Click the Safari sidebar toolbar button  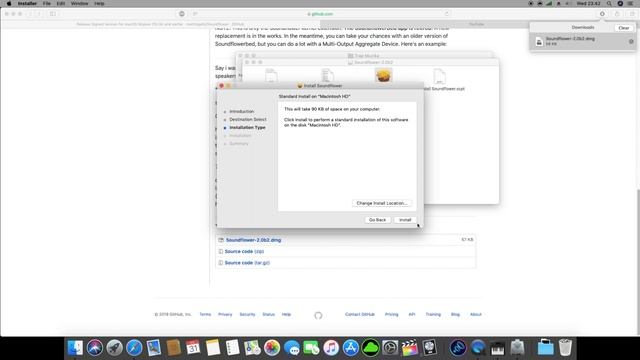click(x=53, y=14)
